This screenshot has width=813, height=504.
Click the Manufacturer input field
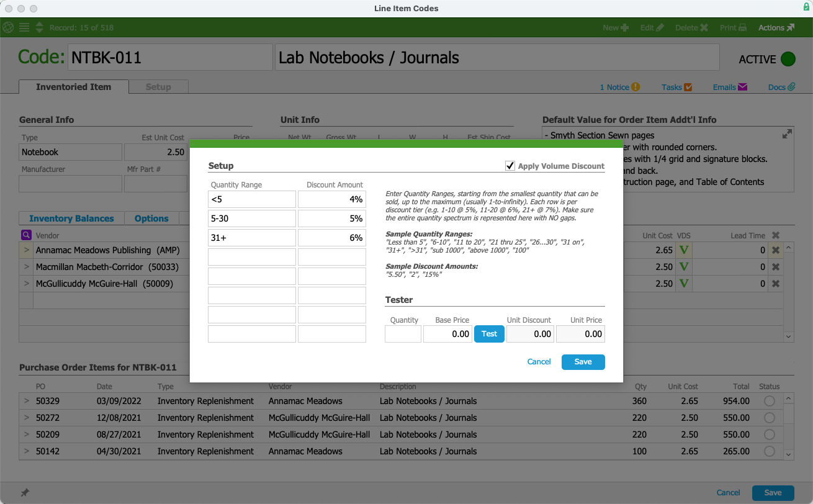click(x=71, y=184)
